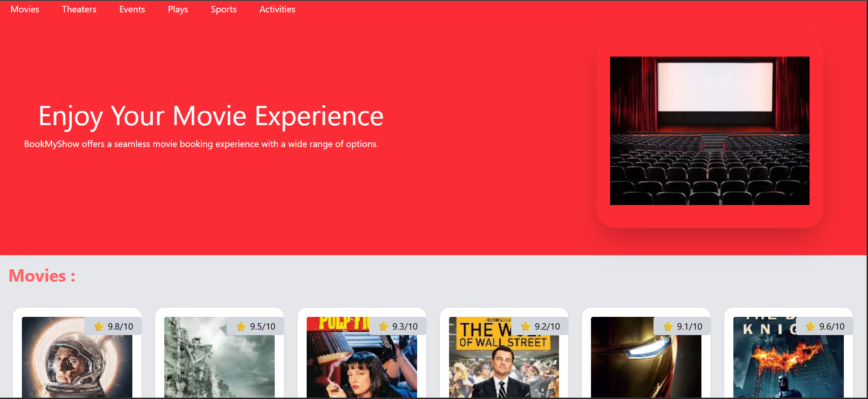Open the Activities link
Image resolution: width=868 pixels, height=399 pixels.
(277, 9)
